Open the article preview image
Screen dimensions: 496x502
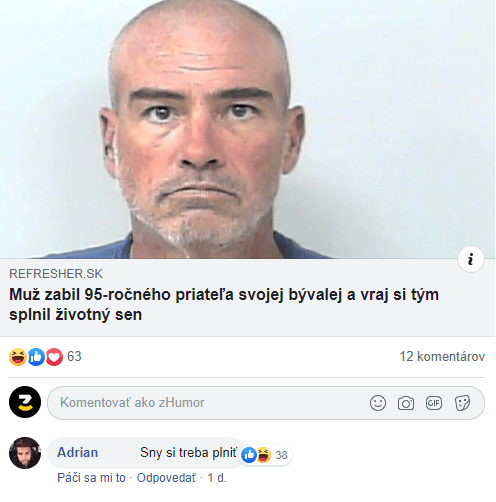[x=247, y=129]
